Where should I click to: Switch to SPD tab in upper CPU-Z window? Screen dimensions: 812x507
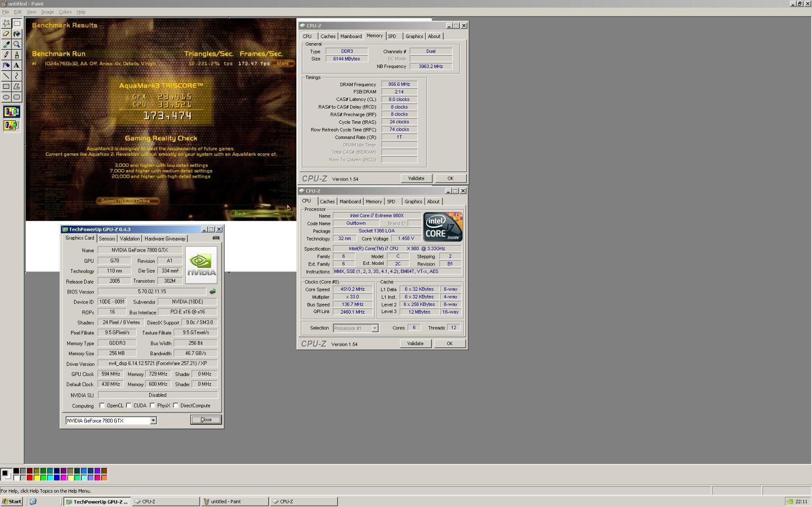pos(392,36)
